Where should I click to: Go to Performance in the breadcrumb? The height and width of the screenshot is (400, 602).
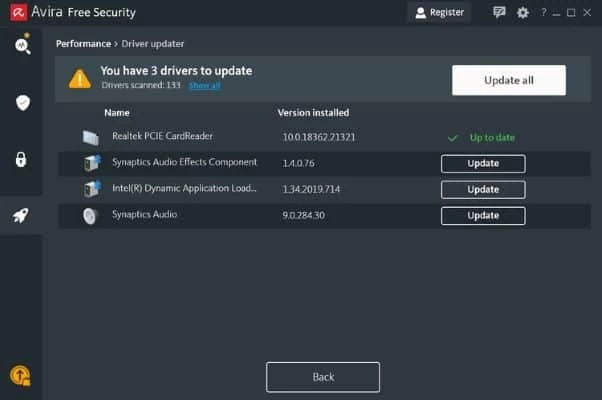[x=83, y=44]
